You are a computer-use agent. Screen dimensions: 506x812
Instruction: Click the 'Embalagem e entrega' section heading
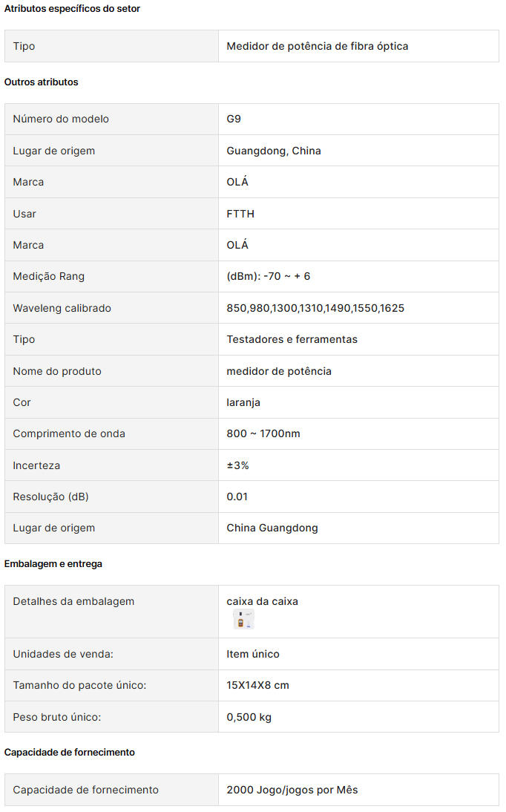[53, 564]
